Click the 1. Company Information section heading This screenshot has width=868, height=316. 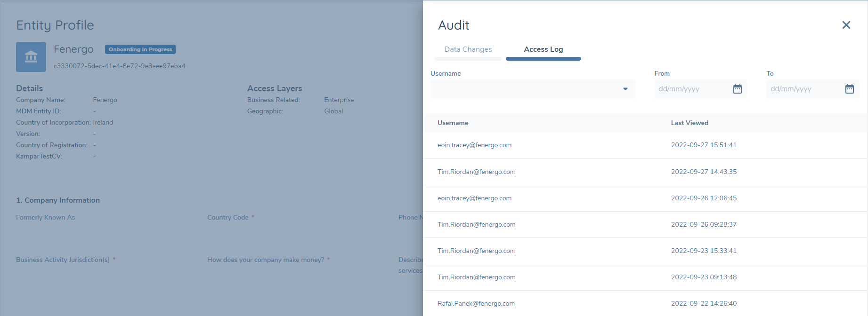tap(58, 200)
